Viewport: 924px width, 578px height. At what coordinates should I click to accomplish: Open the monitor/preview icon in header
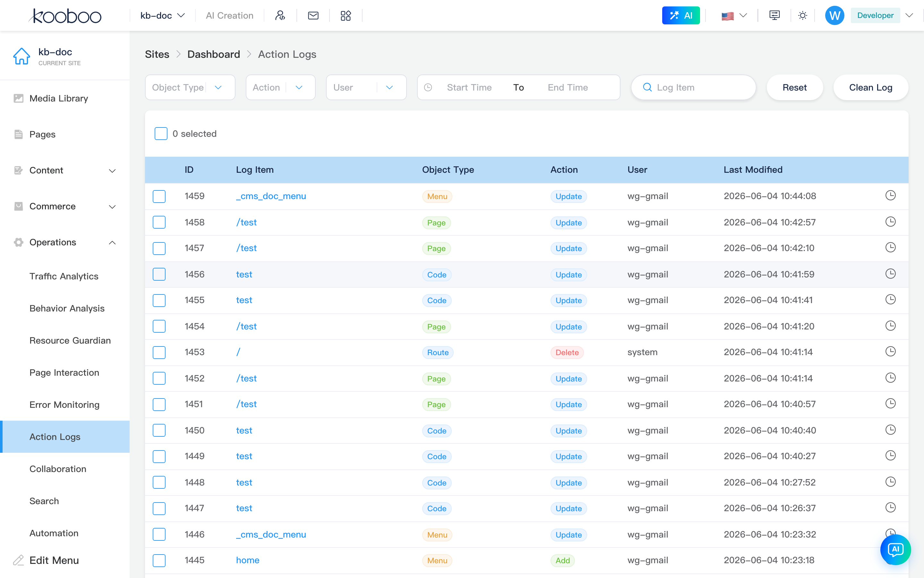pos(774,15)
